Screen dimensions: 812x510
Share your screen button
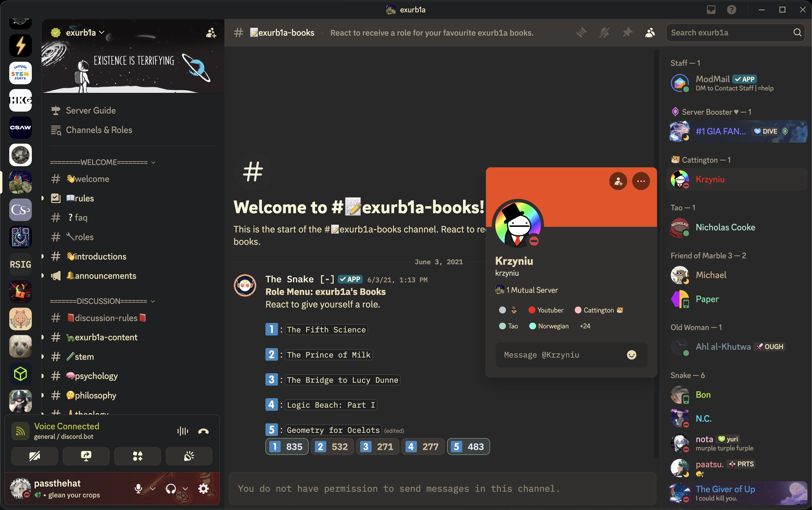tap(86, 456)
